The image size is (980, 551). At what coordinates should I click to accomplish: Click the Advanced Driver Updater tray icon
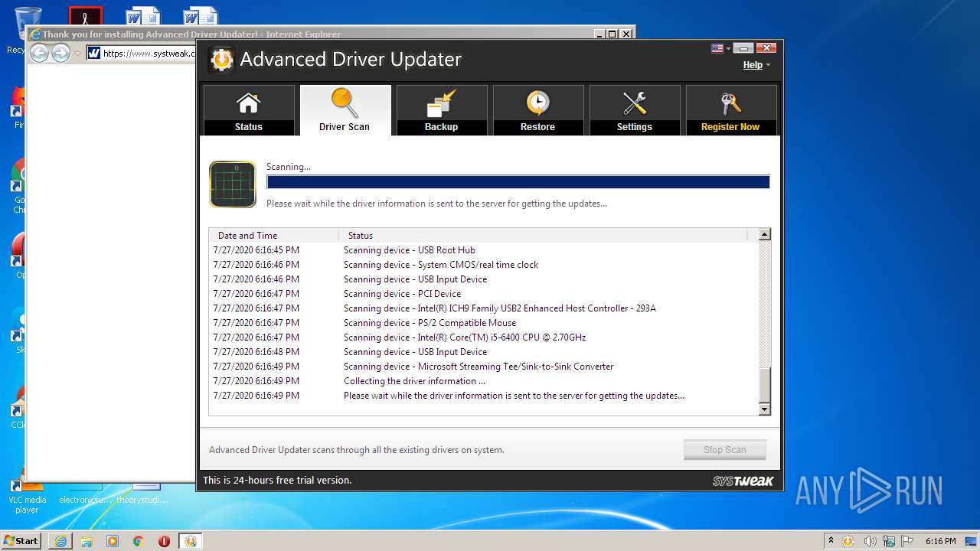point(848,541)
